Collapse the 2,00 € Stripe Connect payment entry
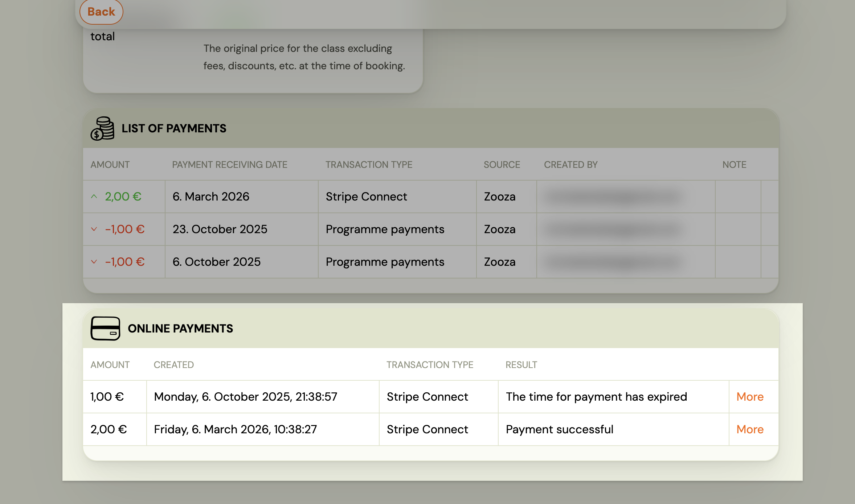Image resolution: width=855 pixels, height=504 pixels. 94,196
